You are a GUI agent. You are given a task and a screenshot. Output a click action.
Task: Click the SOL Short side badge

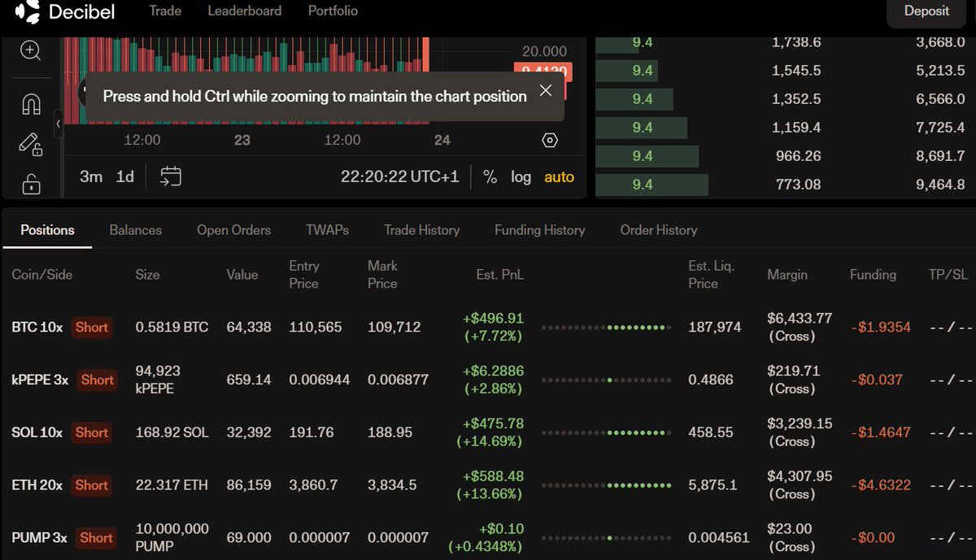tap(91, 432)
